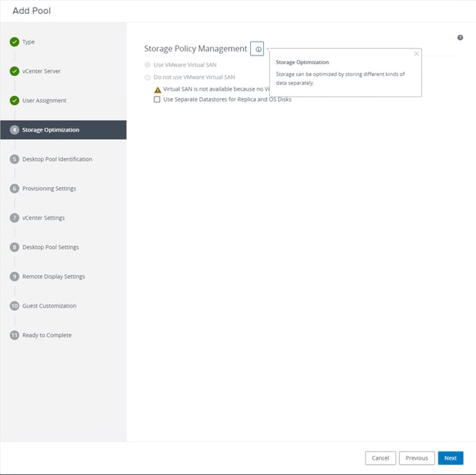Click the green checkmark icon for Type
Screen dimensions: 476x475
pyautogui.click(x=15, y=42)
